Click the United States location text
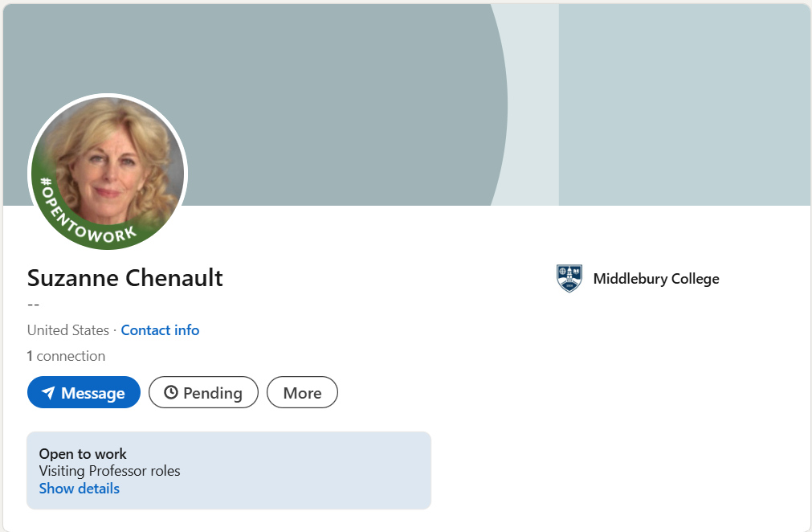 pos(68,330)
